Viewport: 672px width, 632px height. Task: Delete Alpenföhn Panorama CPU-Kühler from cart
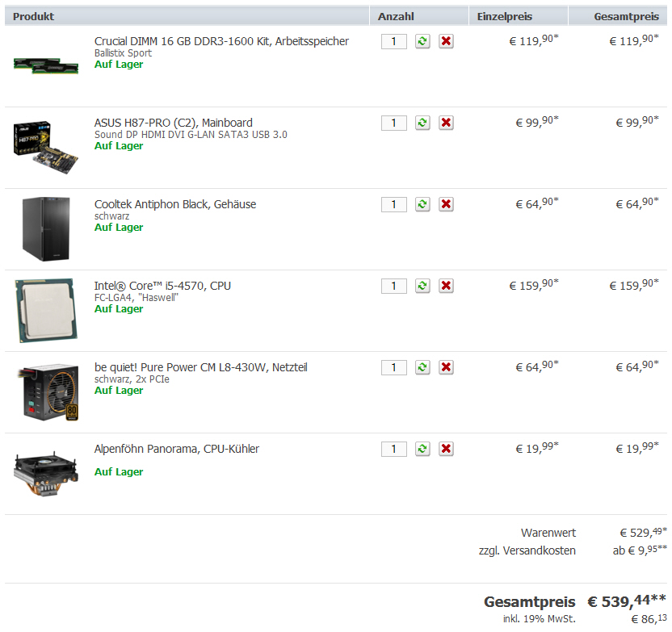pyautogui.click(x=446, y=449)
